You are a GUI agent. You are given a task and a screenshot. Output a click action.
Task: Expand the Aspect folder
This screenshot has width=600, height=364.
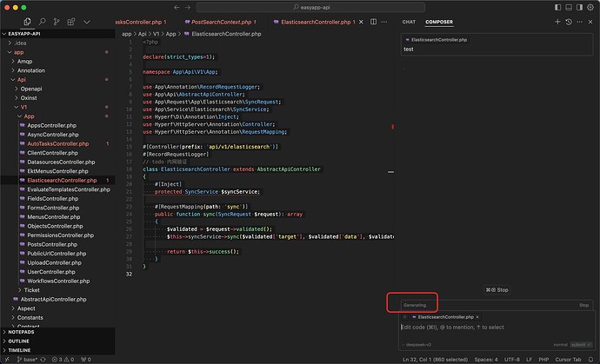point(57,308)
